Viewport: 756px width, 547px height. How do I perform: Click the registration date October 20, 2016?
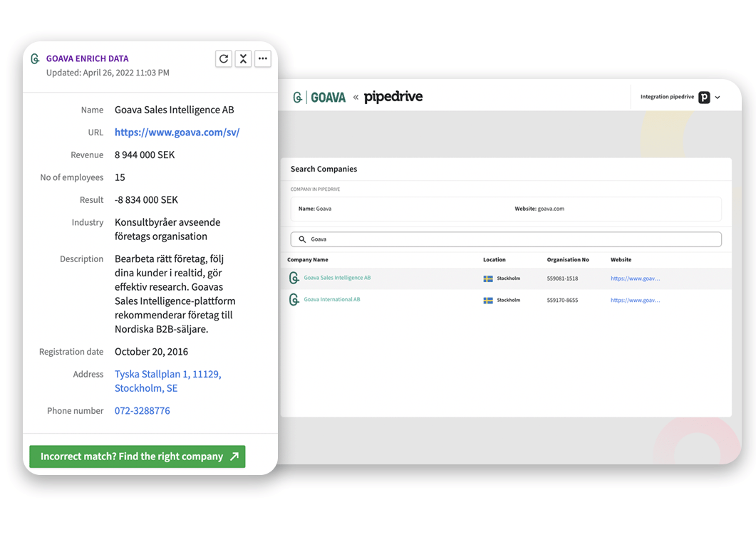click(151, 352)
